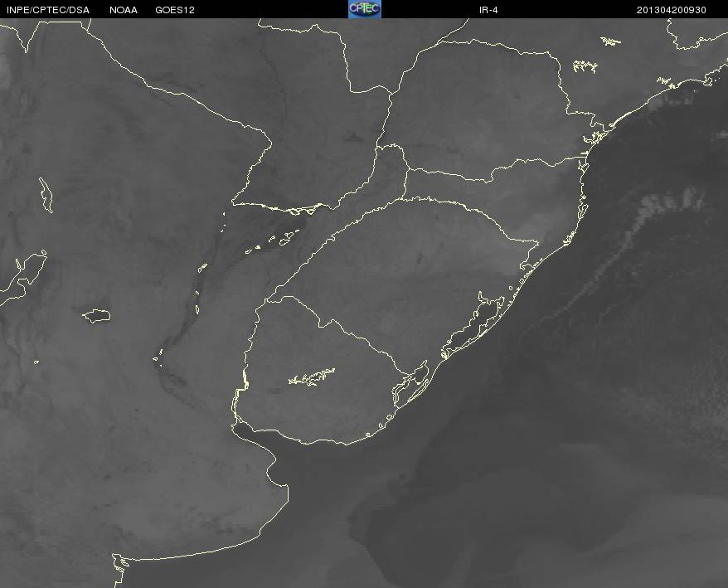
Task: Click the IR-4 channel label
Action: pyautogui.click(x=488, y=10)
